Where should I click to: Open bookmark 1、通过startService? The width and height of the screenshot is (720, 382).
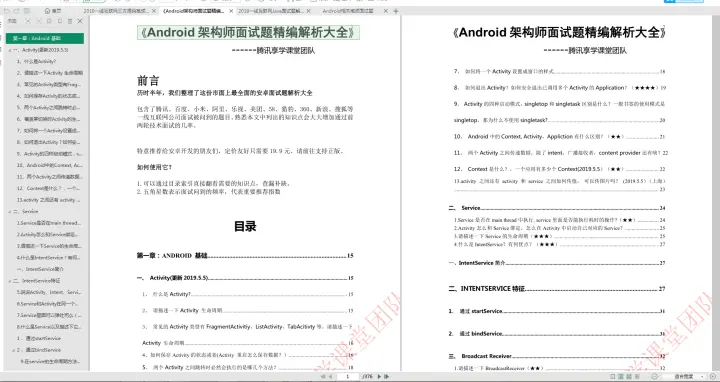tap(38, 338)
